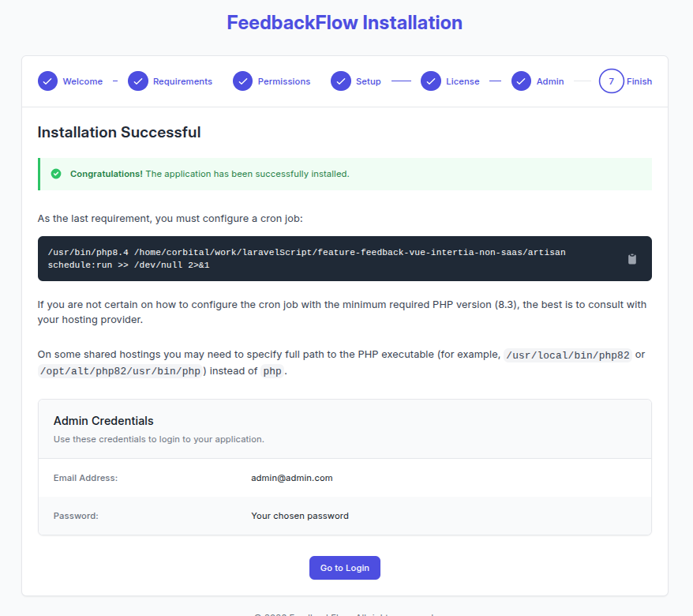Click the admin@admin.com email value
Screen dimensions: 693x616
(292, 478)
